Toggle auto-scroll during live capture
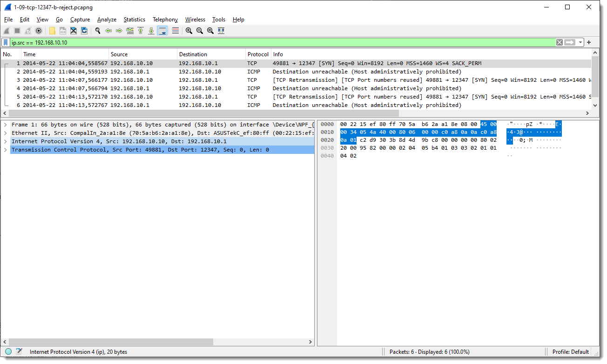The height and width of the screenshot is (364, 607). 162,31
